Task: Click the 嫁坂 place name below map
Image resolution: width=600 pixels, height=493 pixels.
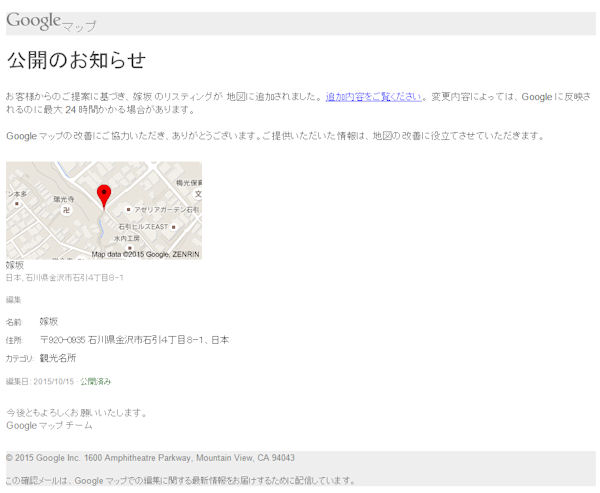Action: point(15,265)
